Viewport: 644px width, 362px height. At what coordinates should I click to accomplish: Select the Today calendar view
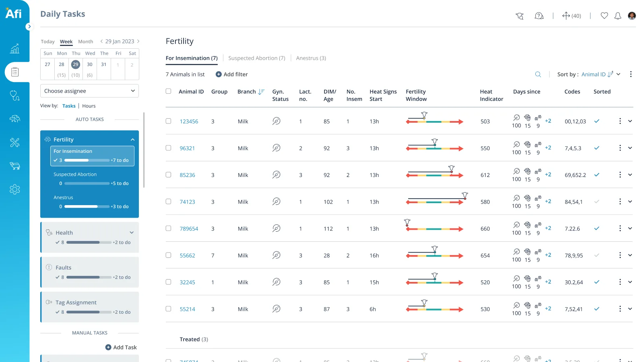pyautogui.click(x=47, y=41)
